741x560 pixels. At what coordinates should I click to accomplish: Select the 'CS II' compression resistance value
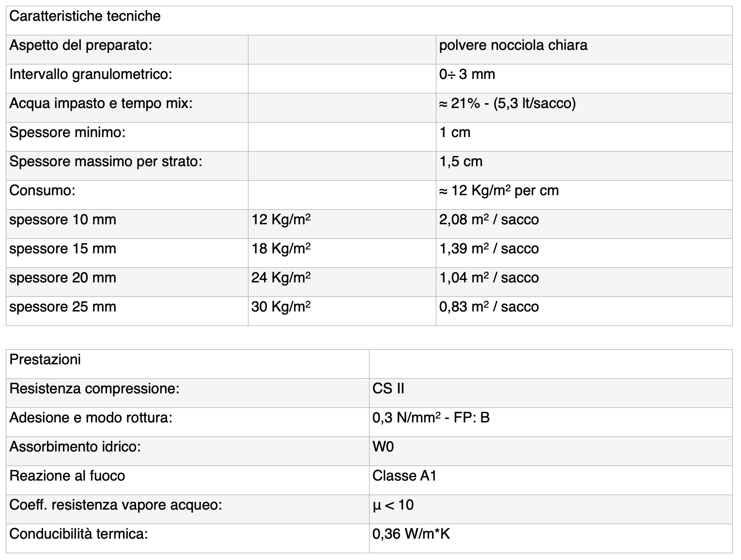pos(388,389)
